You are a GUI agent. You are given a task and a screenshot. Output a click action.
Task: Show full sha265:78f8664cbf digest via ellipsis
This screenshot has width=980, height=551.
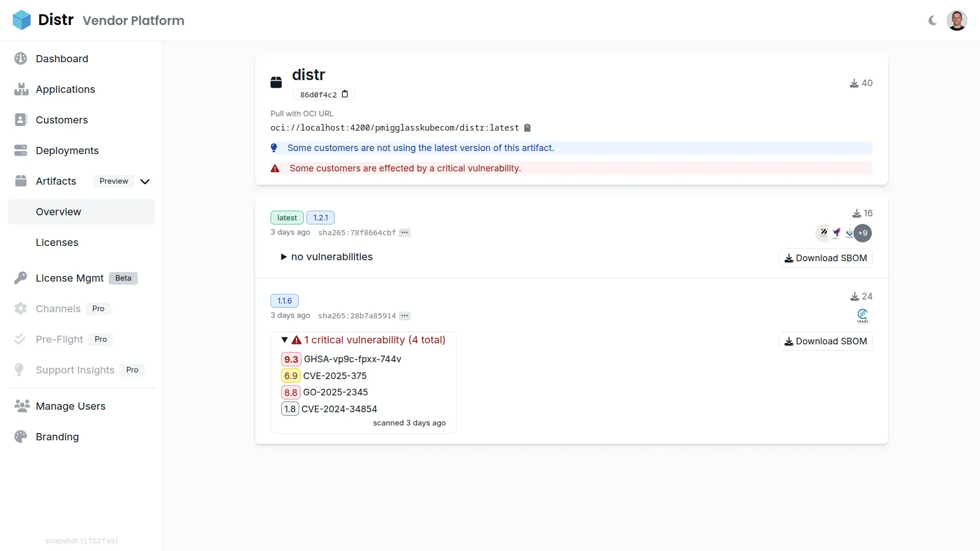point(404,233)
